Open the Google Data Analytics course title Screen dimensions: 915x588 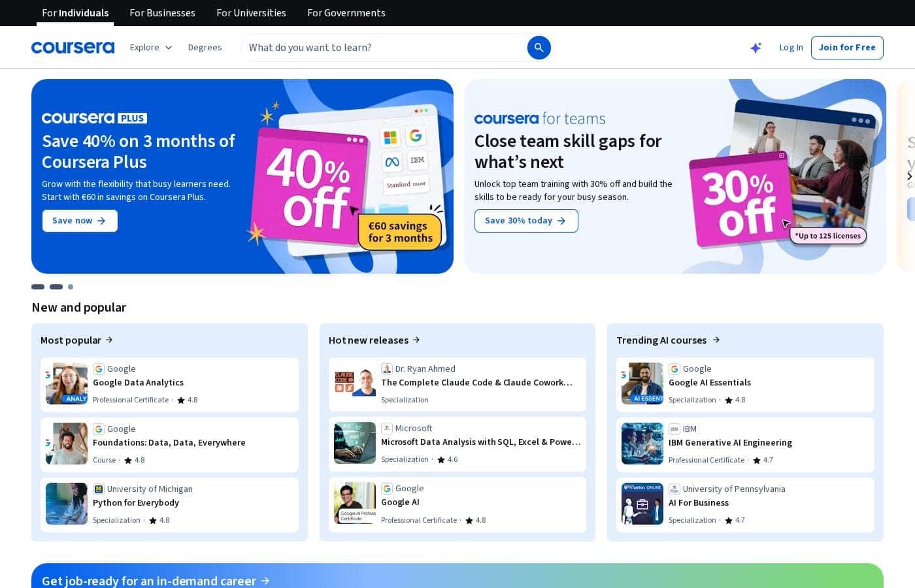coord(138,383)
